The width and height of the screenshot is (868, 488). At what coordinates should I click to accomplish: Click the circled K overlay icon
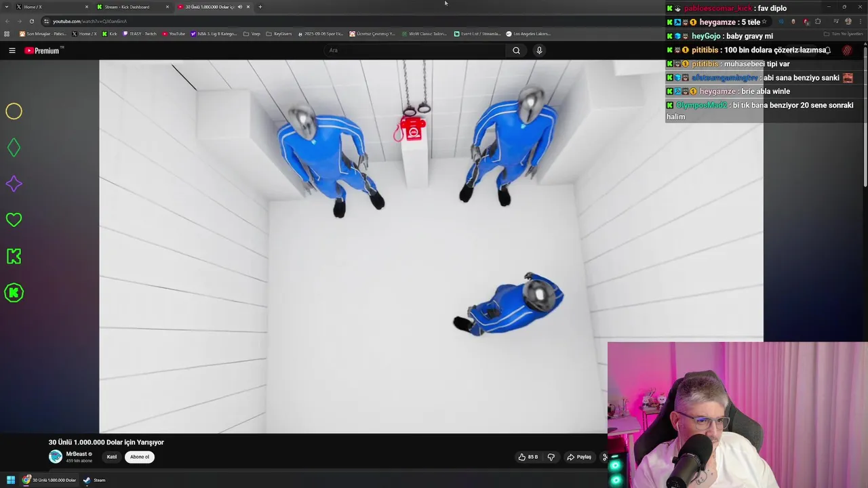[14, 293]
